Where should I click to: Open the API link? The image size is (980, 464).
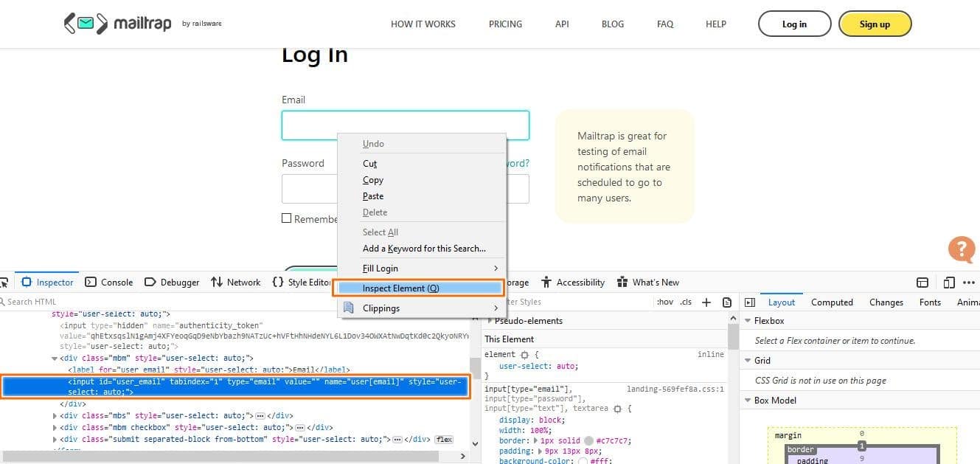point(562,24)
